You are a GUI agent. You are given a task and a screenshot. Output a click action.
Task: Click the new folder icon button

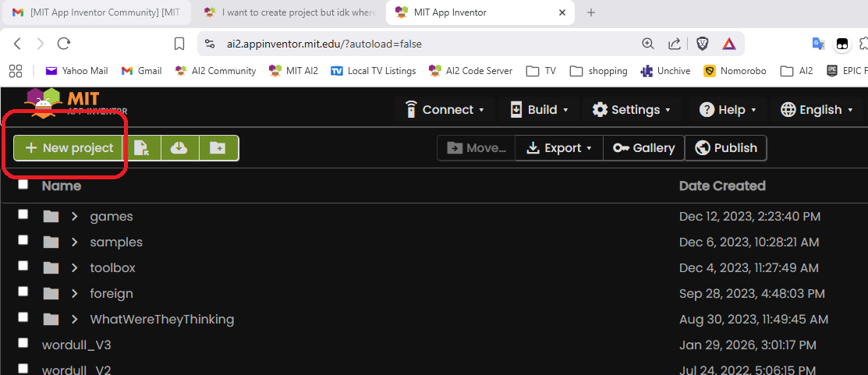[218, 148]
